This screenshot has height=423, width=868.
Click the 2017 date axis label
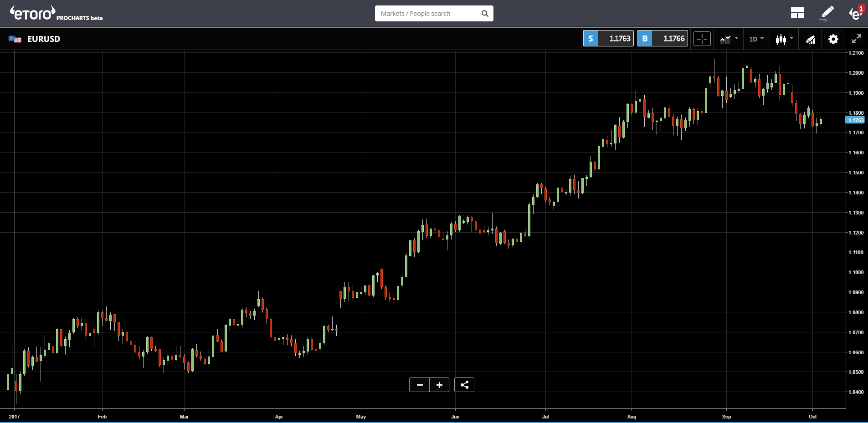point(14,417)
